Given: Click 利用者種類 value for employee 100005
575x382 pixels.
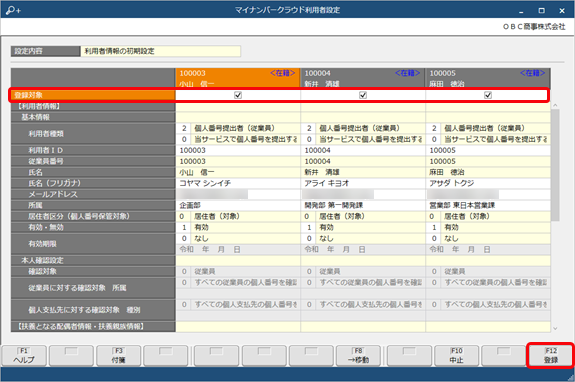Looking at the screenshot, I should click(x=488, y=128).
